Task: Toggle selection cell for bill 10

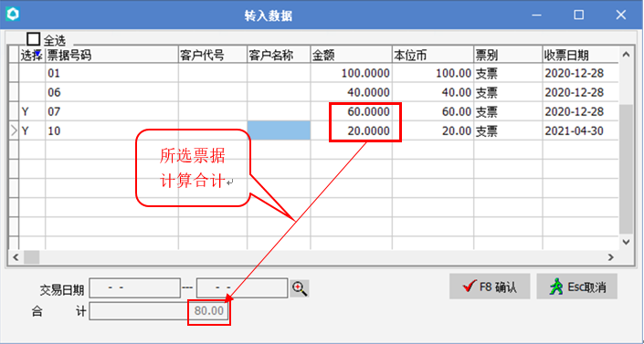Action: click(x=33, y=130)
